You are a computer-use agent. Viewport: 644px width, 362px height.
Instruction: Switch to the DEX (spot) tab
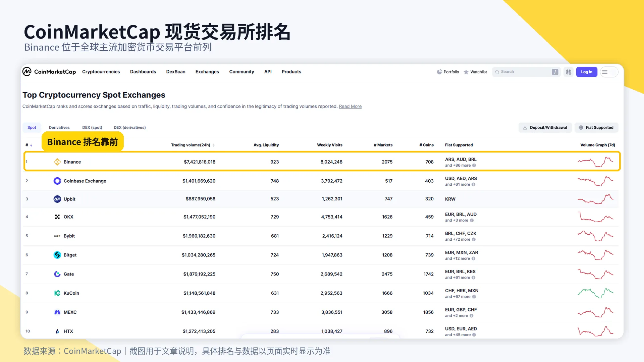click(x=92, y=128)
